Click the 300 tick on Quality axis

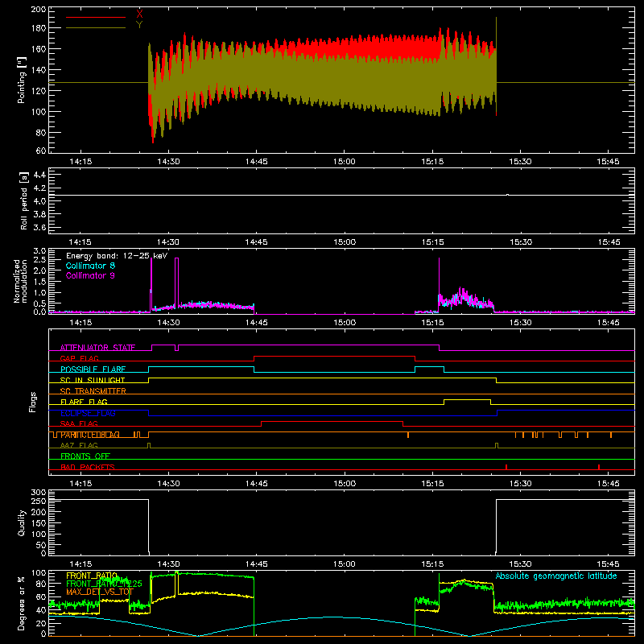(39, 492)
